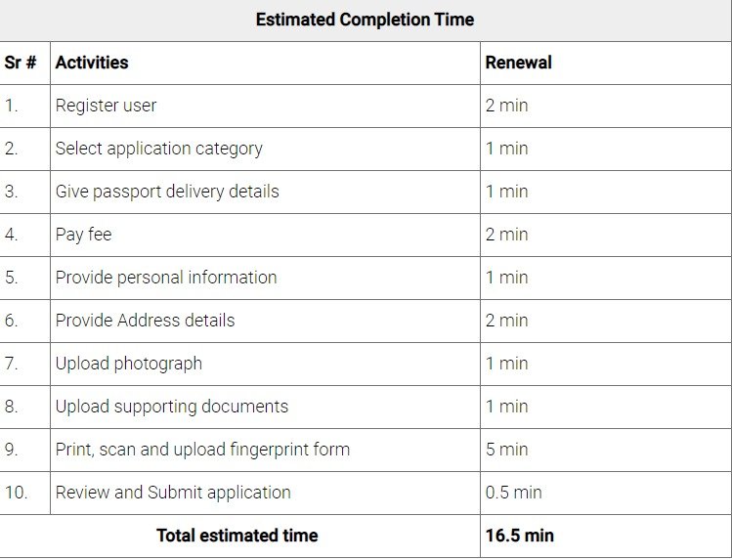732x560 pixels.
Task: Select the 'Activities' column header
Action: (92, 63)
